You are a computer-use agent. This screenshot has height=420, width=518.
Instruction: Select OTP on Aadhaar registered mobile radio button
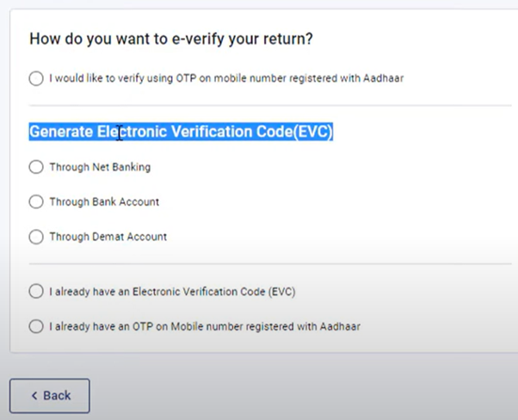tap(35, 78)
